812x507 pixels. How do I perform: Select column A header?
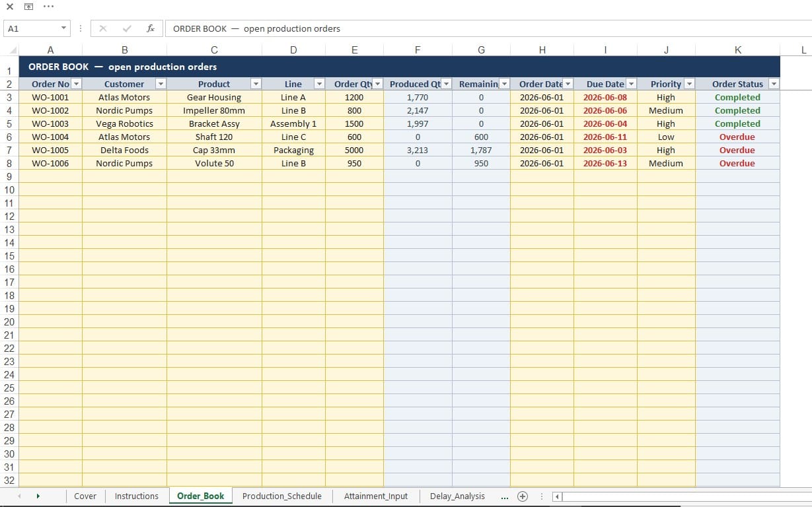click(x=51, y=50)
